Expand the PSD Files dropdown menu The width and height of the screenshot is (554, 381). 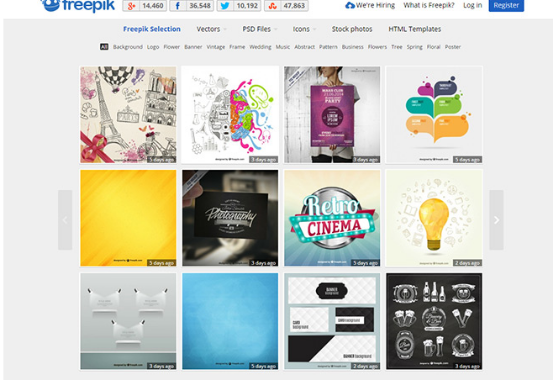[x=259, y=29]
